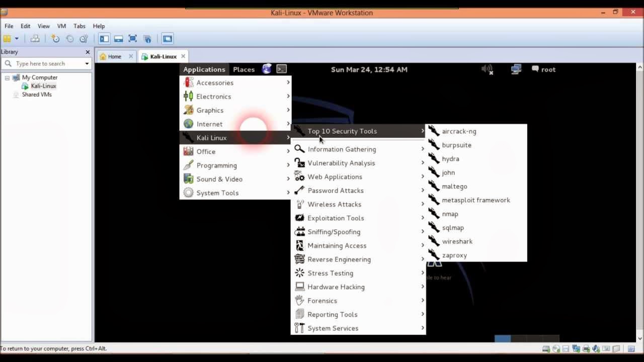This screenshot has height=362, width=644.
Task: Click printer device status icon
Action: (586, 349)
